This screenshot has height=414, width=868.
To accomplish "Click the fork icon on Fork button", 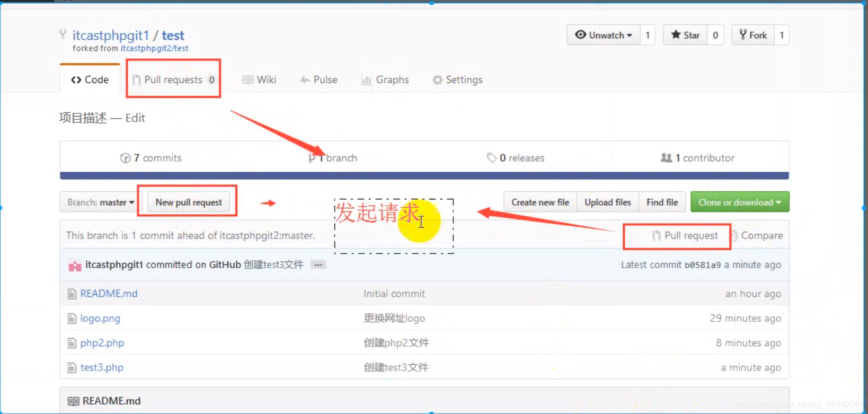I will (x=743, y=34).
